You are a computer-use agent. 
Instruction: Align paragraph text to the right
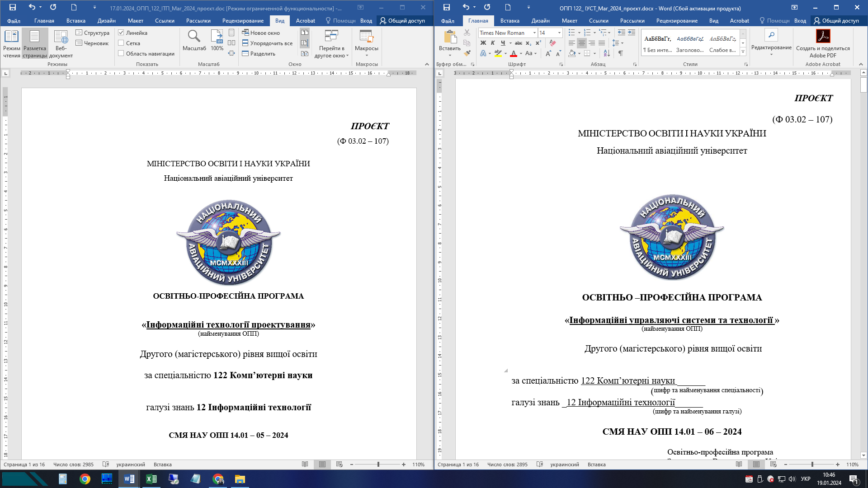tap(592, 43)
